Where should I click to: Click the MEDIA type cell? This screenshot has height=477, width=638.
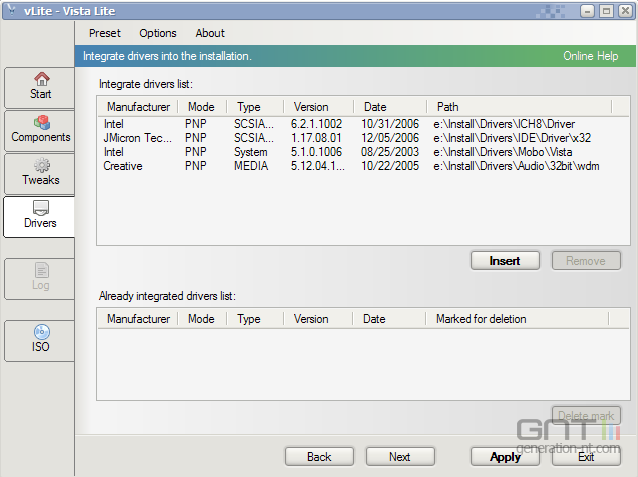coord(251,166)
